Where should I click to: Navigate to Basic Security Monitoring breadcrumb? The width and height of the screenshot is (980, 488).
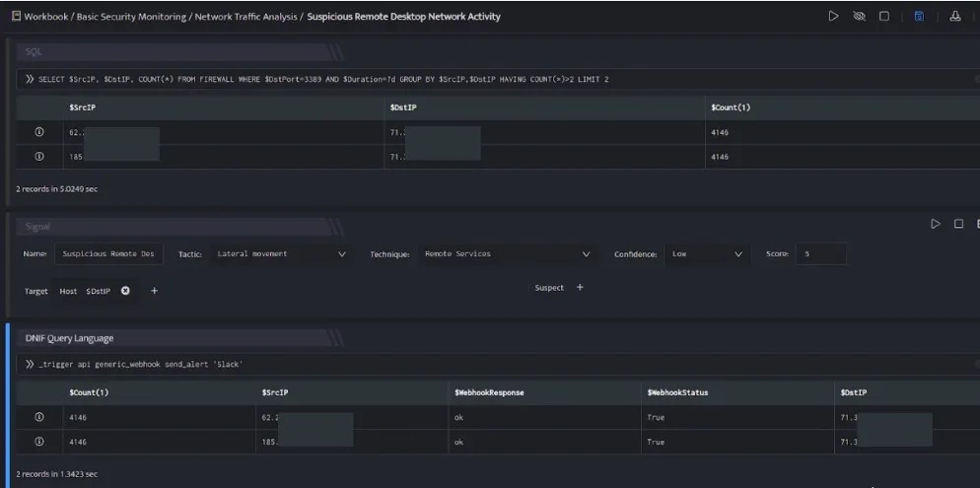coord(131,17)
